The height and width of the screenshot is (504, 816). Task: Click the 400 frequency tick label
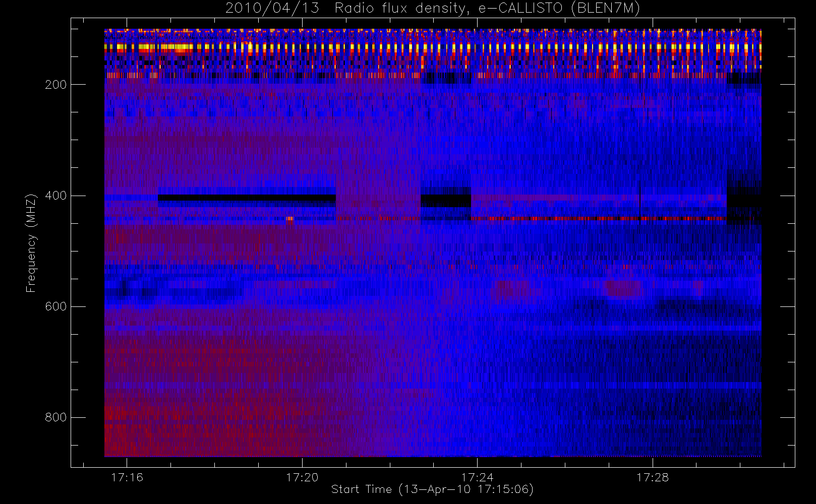55,196
